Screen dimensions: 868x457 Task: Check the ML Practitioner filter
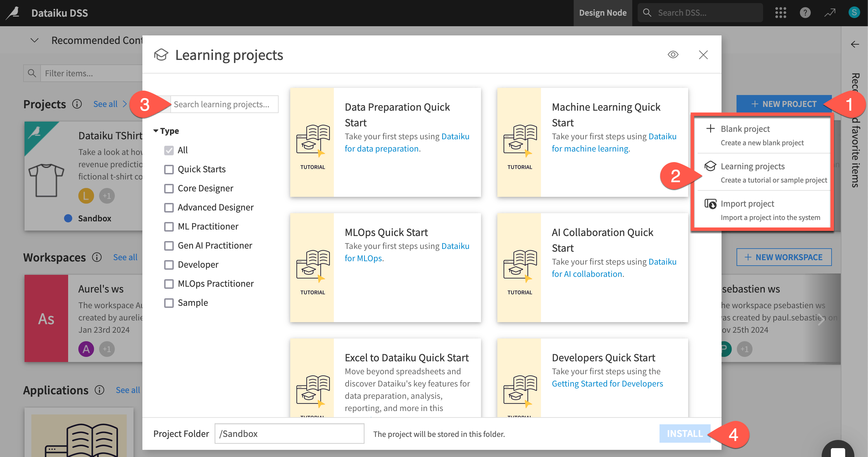[169, 226]
